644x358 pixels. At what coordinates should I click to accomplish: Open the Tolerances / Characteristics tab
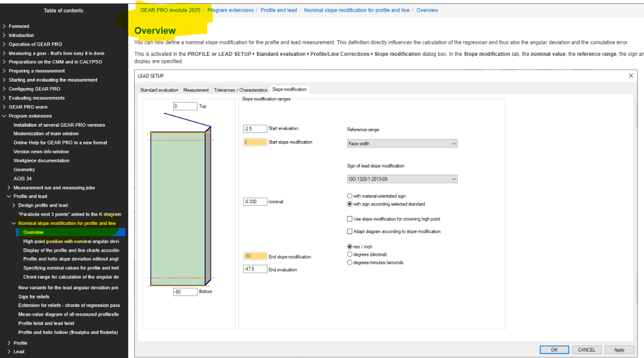240,90
